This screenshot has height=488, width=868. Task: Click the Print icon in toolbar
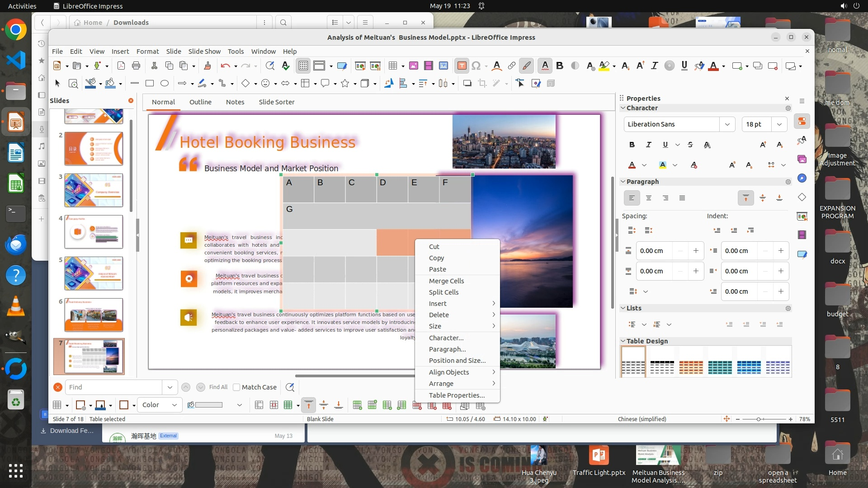pyautogui.click(x=136, y=66)
